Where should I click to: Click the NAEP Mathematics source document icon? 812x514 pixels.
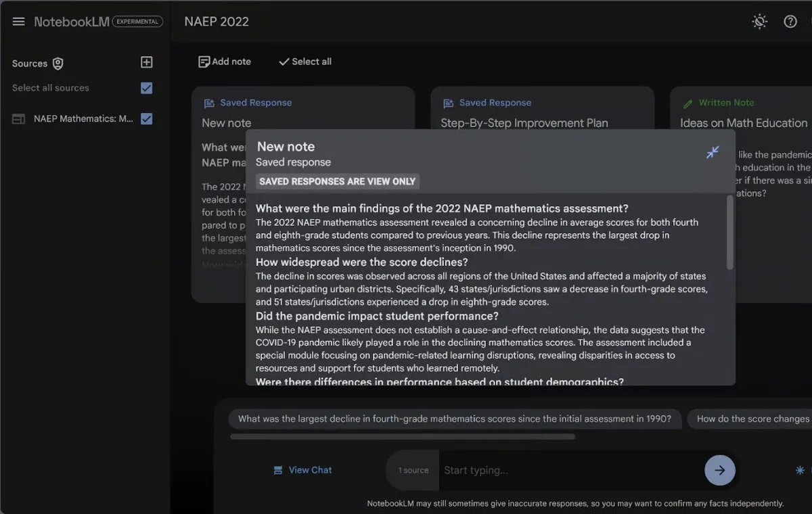[x=19, y=119]
